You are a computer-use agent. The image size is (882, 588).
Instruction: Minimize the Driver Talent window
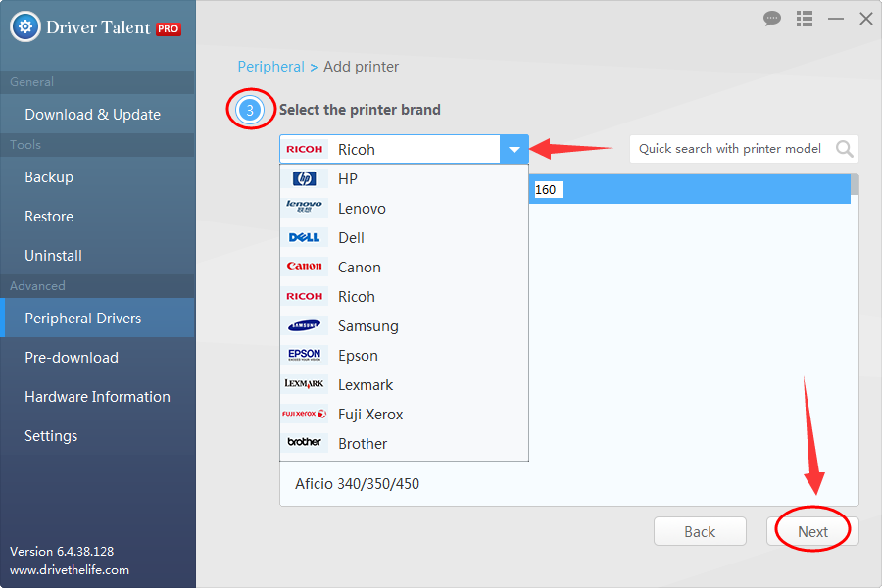[835, 19]
